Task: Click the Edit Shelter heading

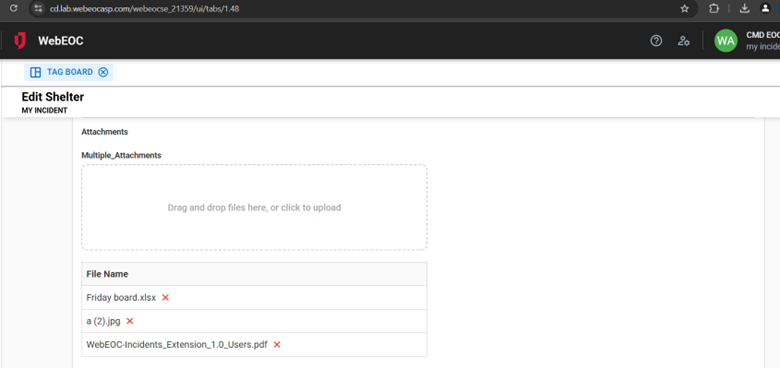Action: click(53, 97)
